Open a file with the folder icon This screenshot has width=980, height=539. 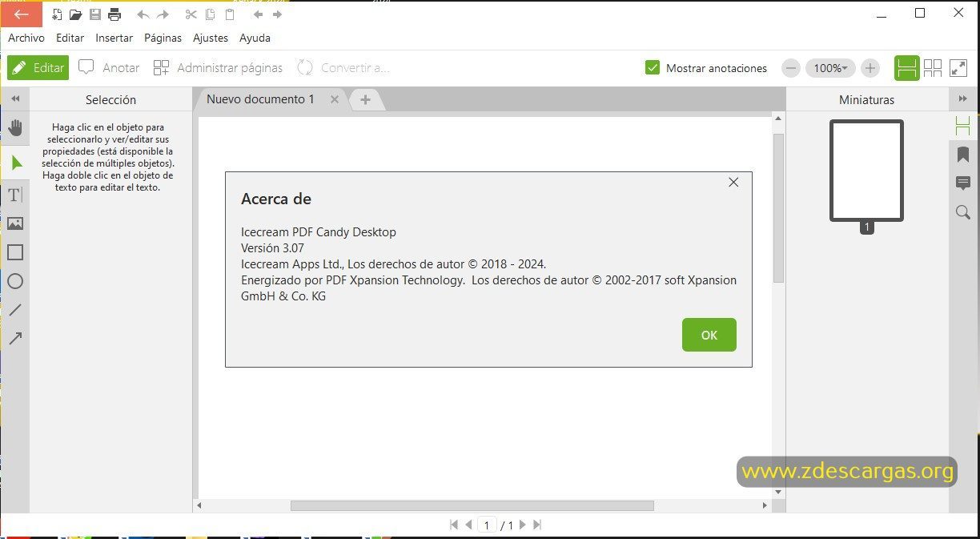coord(75,14)
